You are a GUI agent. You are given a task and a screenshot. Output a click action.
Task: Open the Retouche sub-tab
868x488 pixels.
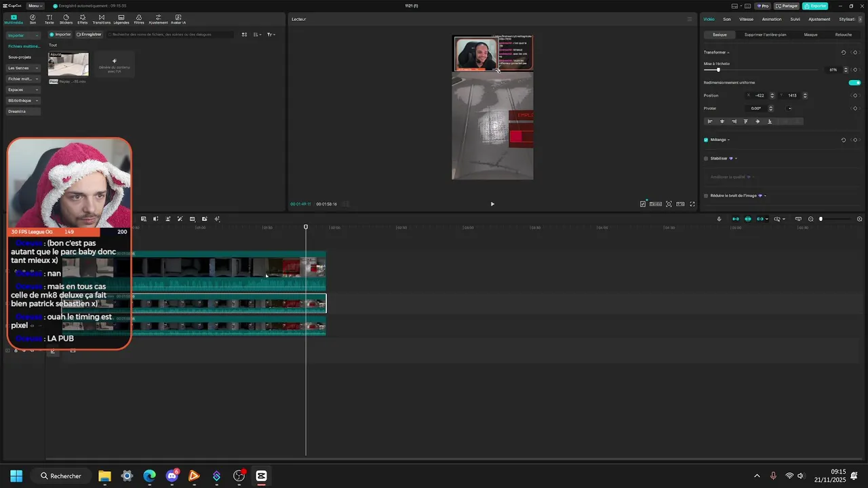click(x=844, y=35)
